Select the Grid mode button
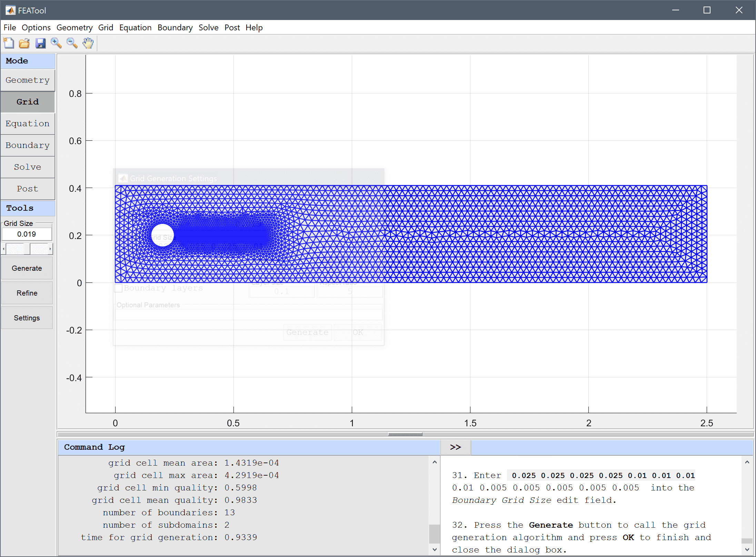 (x=28, y=102)
